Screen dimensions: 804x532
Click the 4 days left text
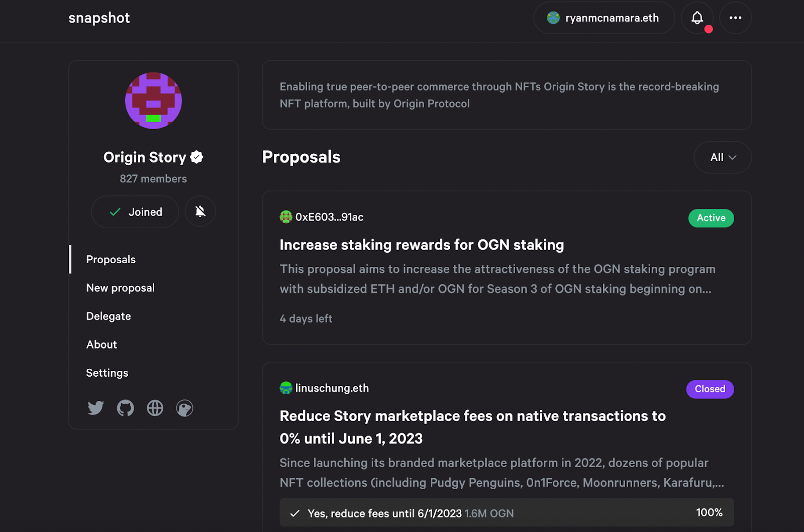click(x=306, y=318)
